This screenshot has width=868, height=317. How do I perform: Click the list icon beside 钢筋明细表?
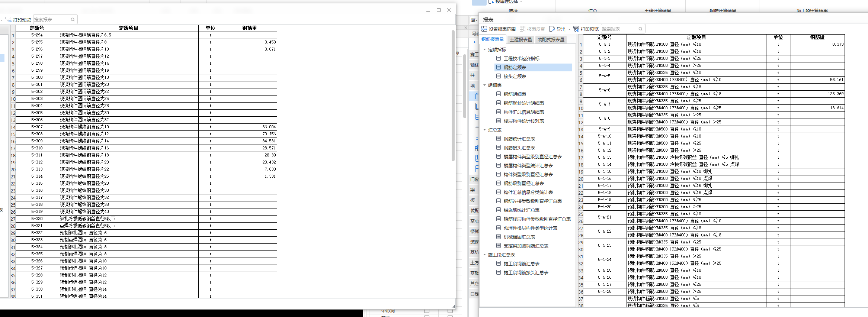coord(499,94)
